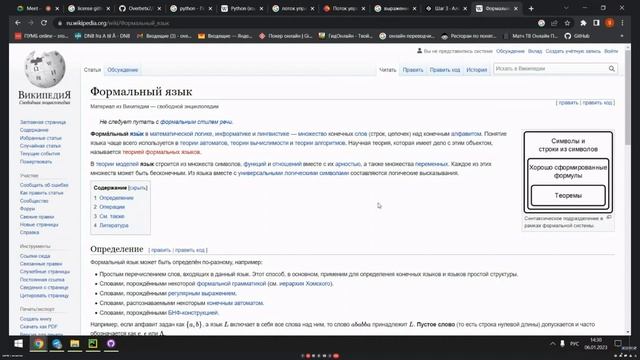640x360 pixels.
Task: Close the active Формальный язык tab
Action: coord(516,9)
